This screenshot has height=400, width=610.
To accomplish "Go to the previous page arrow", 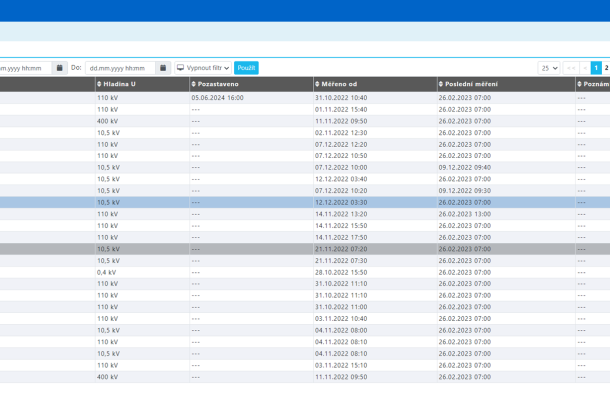I will (x=585, y=68).
